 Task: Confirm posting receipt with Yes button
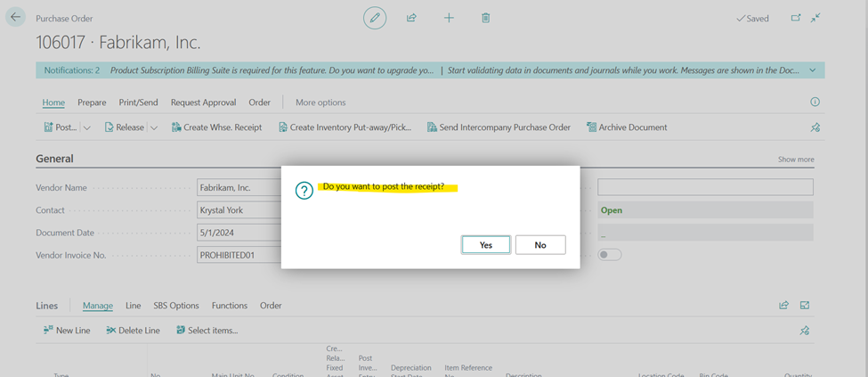point(485,244)
